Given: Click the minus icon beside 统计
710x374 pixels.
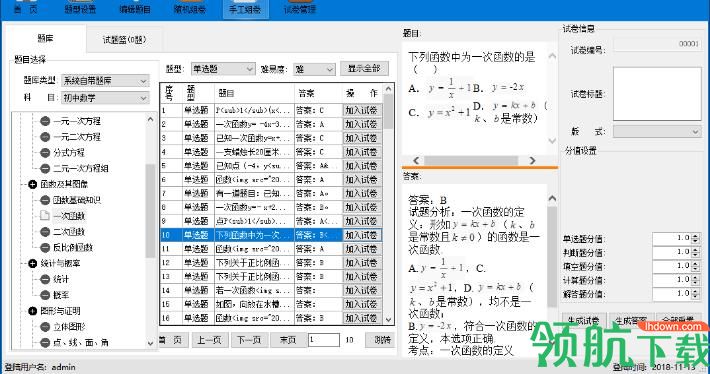Looking at the screenshot, I should (x=45, y=279).
